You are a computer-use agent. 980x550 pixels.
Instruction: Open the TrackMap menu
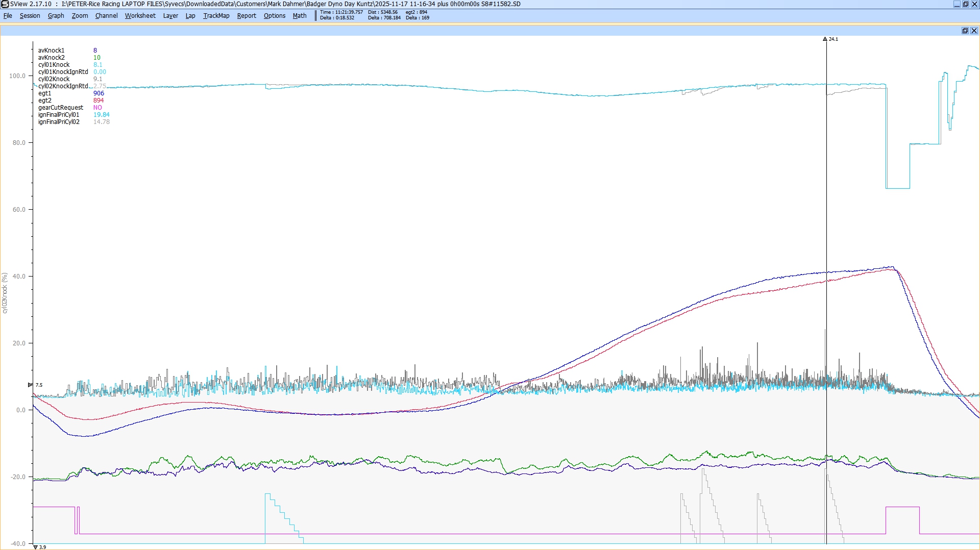(216, 16)
